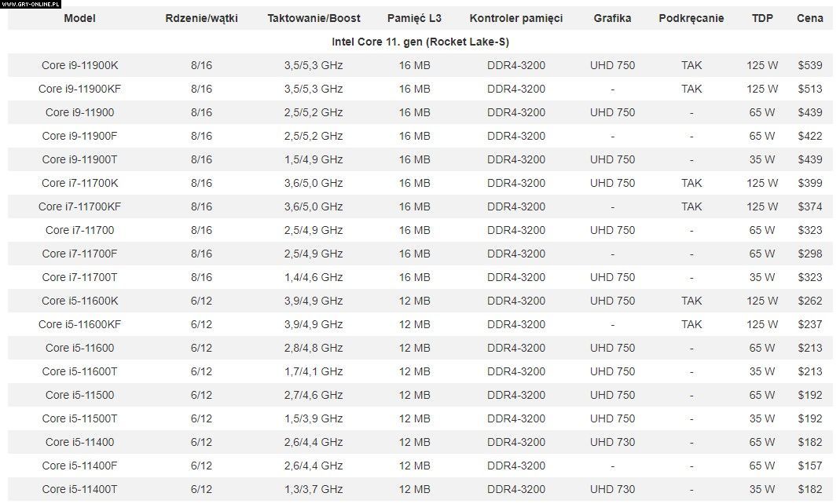Click the Rdzenie/wątki column header
840x504 pixels.
[201, 18]
